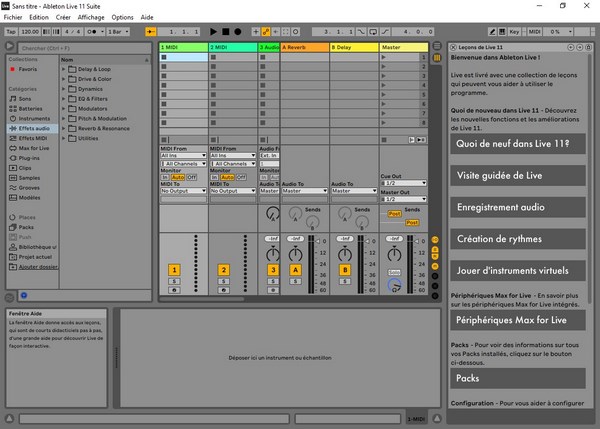Viewport: 600px width, 429px height.
Task: Open MIDI To No Output dropdown on track 2
Action: click(x=233, y=191)
